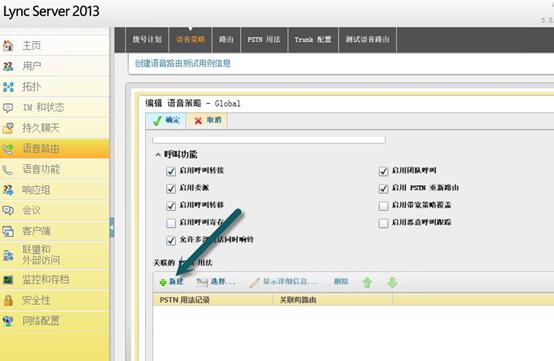The image size is (554, 361).
Task: Click the 删除 button in usage toolbar
Action: [x=341, y=282]
